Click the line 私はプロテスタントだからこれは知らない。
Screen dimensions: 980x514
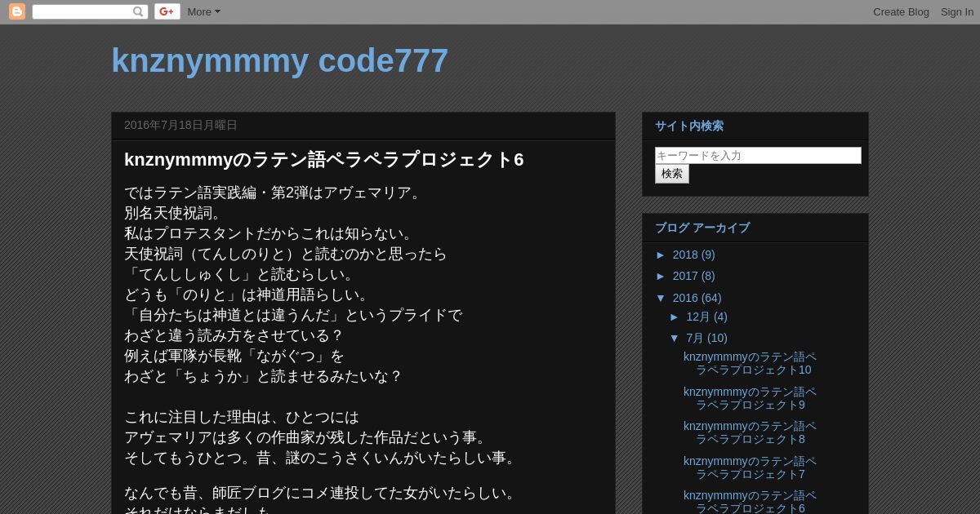point(271,233)
